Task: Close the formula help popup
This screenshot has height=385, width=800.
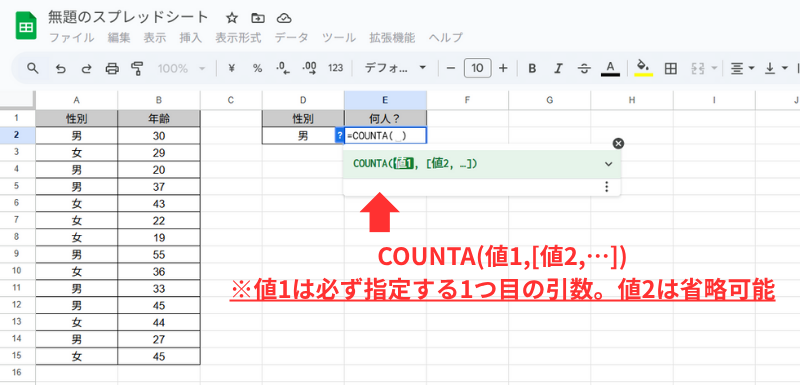Action: tap(618, 143)
